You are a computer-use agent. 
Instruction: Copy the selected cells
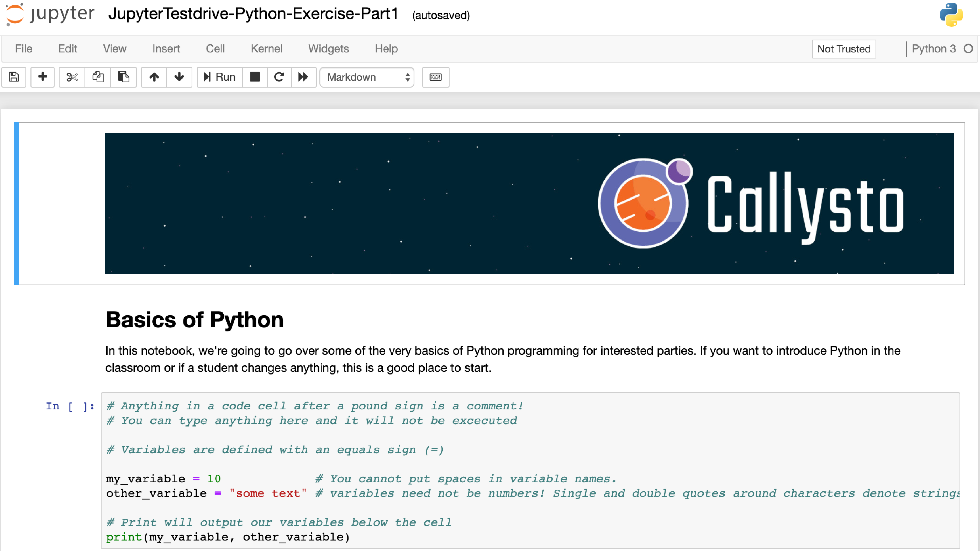[98, 77]
